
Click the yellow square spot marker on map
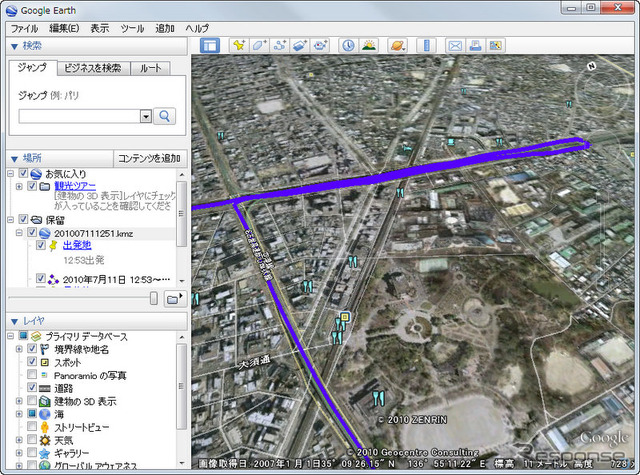[x=345, y=317]
